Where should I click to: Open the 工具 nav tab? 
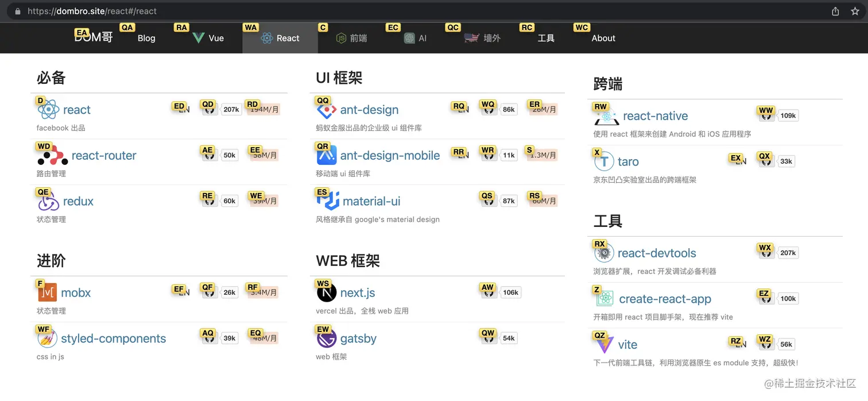(546, 38)
